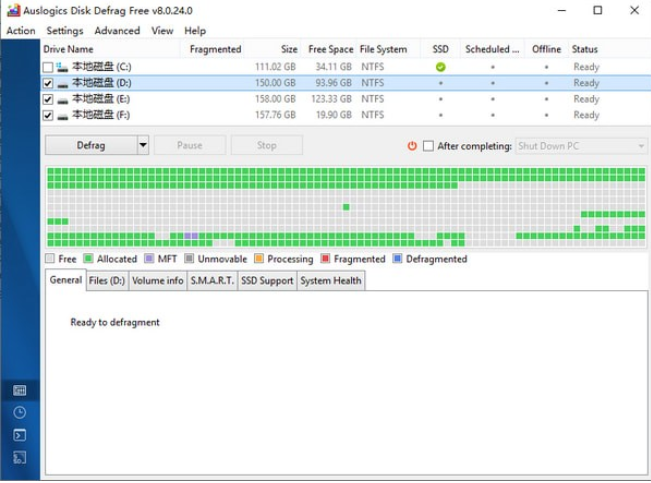Sort by the Free Space column header
The height and width of the screenshot is (483, 651).
329,49
